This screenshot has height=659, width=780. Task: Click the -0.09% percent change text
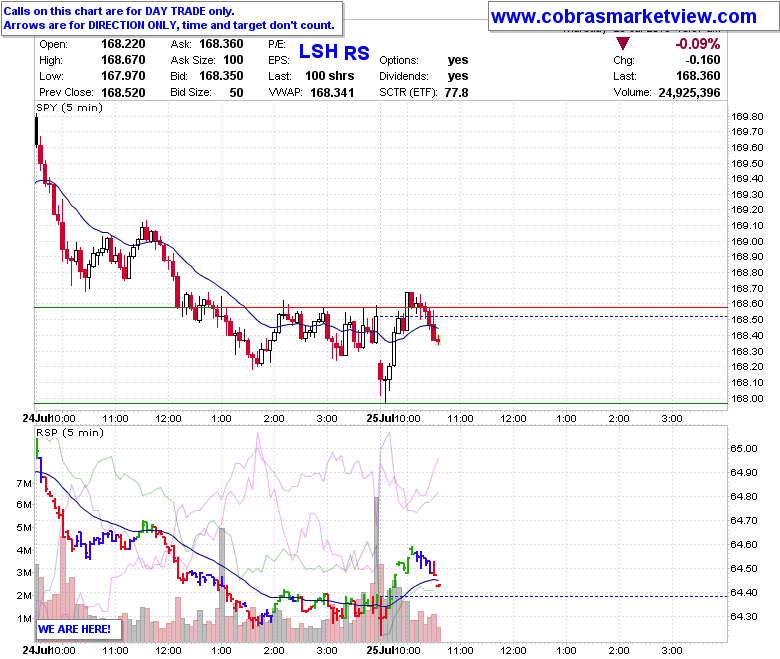pyautogui.click(x=697, y=44)
